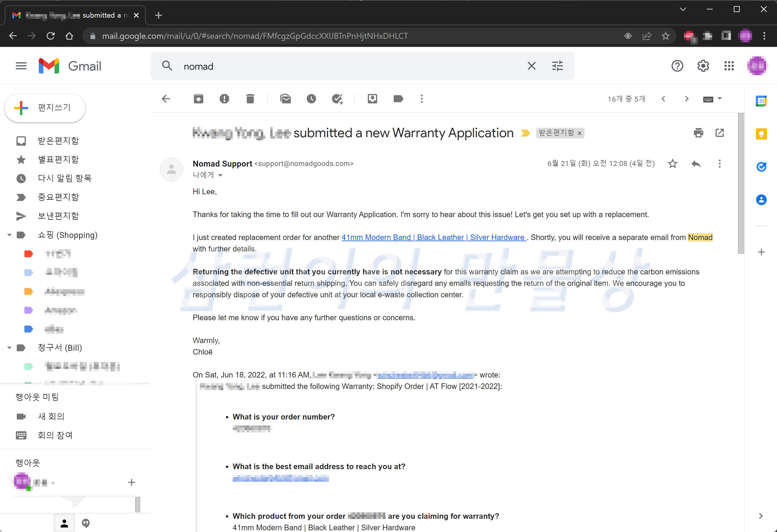This screenshot has height=532, width=777.
Task: Expand recipient details arrow beside 나에게
Action: (x=220, y=175)
